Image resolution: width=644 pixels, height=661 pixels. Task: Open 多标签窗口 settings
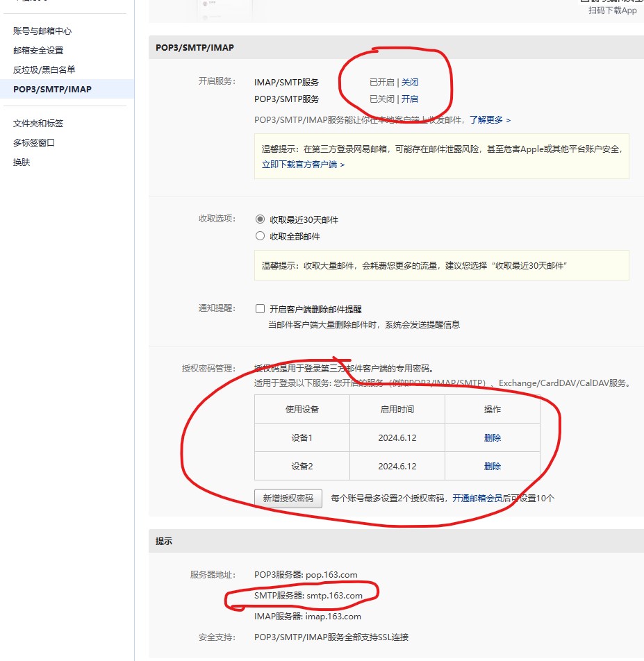click(x=34, y=143)
